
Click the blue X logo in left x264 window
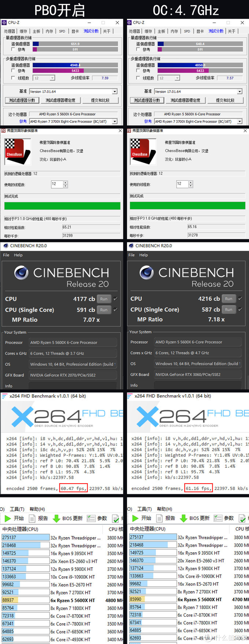point(22,417)
